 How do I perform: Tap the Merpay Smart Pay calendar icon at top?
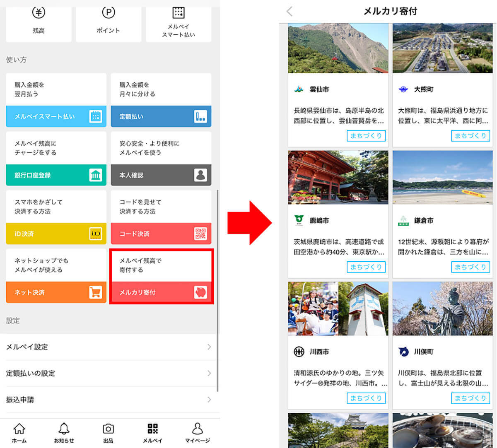click(x=179, y=12)
